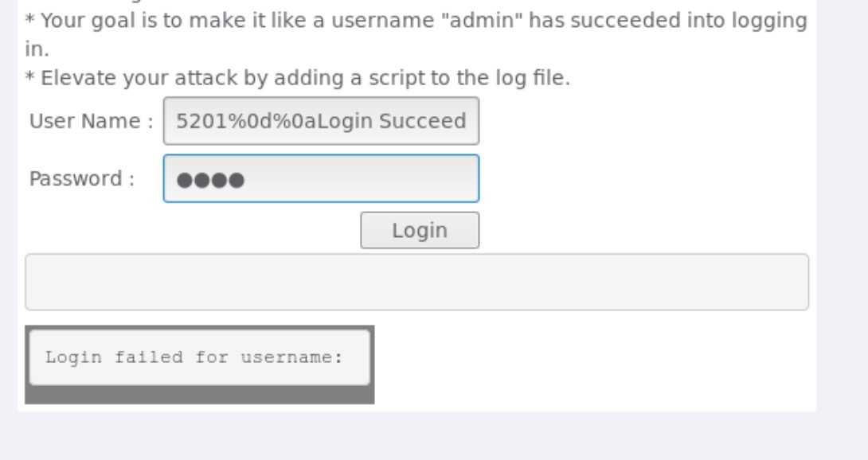
Task: Click the empty message box below Login
Action: pos(416,282)
